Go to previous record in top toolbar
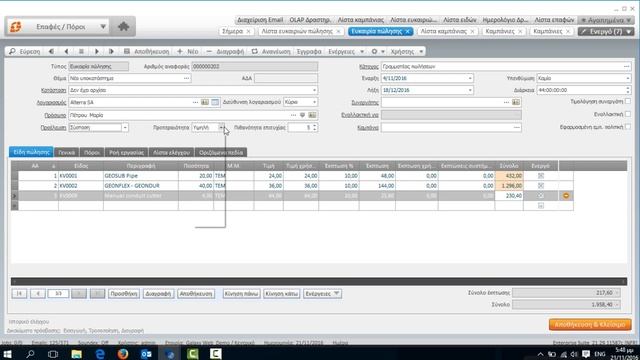This screenshot has width=640, height=360. click(x=66, y=51)
